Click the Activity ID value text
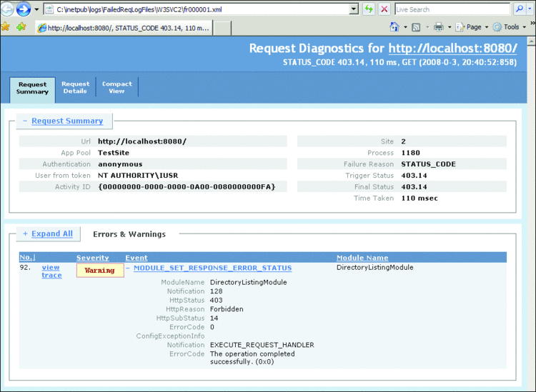The height and width of the screenshot is (392, 536). (187, 187)
